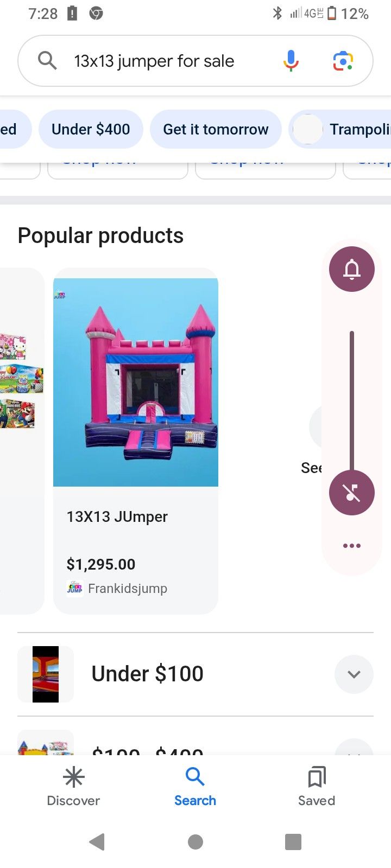
Task: Tap the Frankidsjump seller name
Action: click(x=127, y=589)
